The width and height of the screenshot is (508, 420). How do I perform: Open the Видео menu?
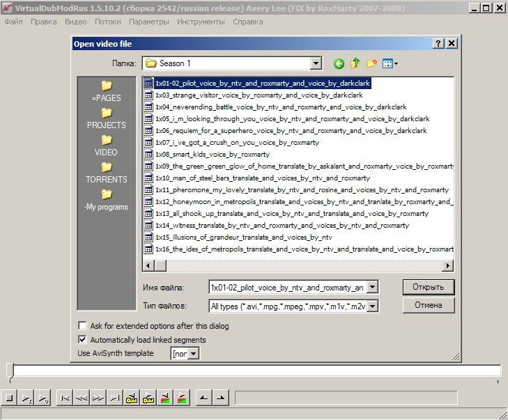pos(75,22)
